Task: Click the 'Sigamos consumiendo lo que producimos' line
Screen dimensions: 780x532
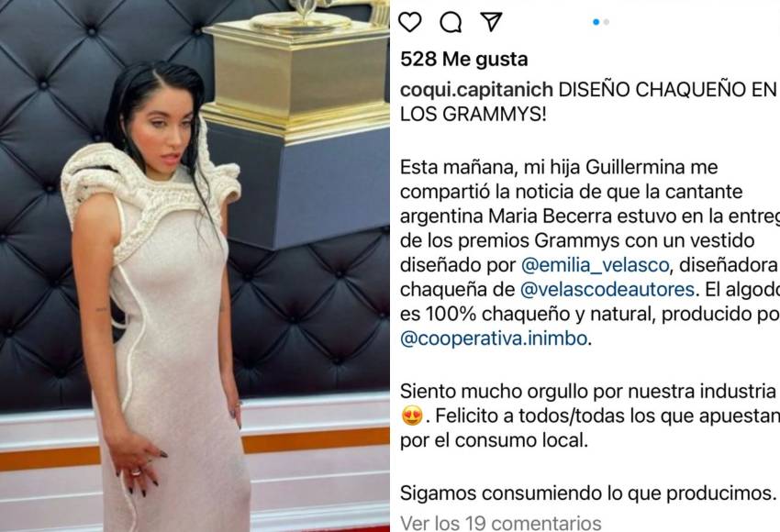Action: pyautogui.click(x=588, y=493)
